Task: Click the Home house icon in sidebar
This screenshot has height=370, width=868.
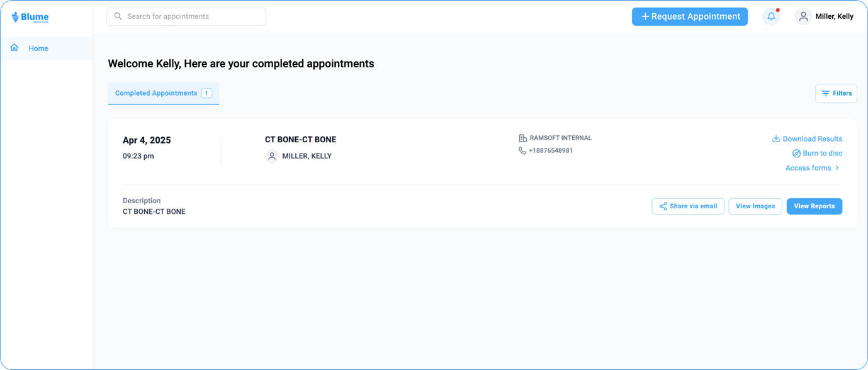Action: click(14, 48)
